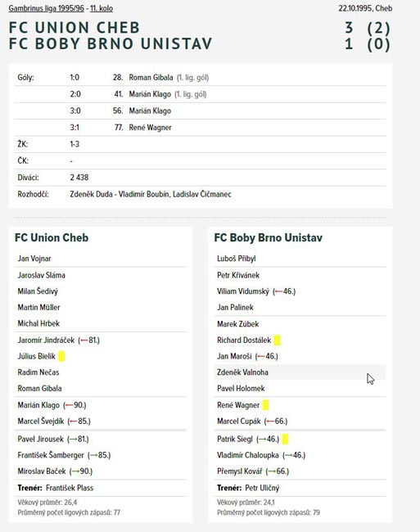Open the Gambrinus liga 1995/96 link
This screenshot has height=532, width=420.
click(46, 8)
